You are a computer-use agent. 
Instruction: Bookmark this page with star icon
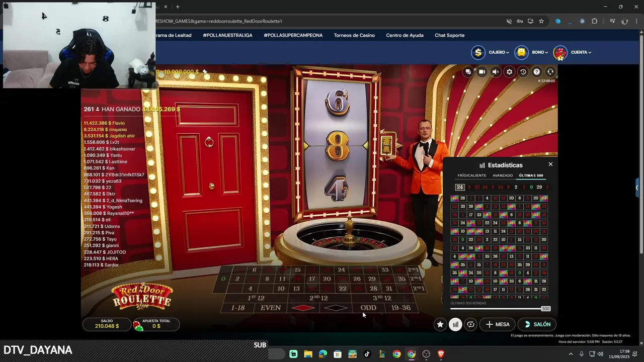point(541,21)
